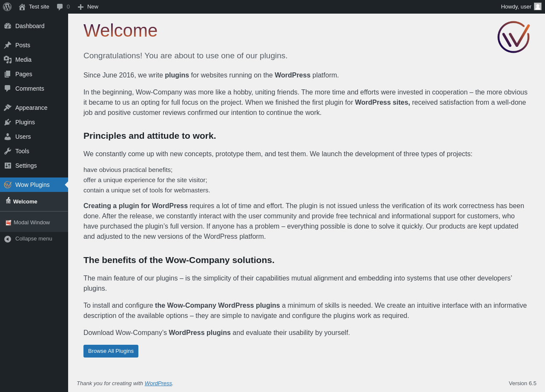Open the Howdy, user account menu
The width and height of the screenshot is (545, 392).
tap(516, 7)
